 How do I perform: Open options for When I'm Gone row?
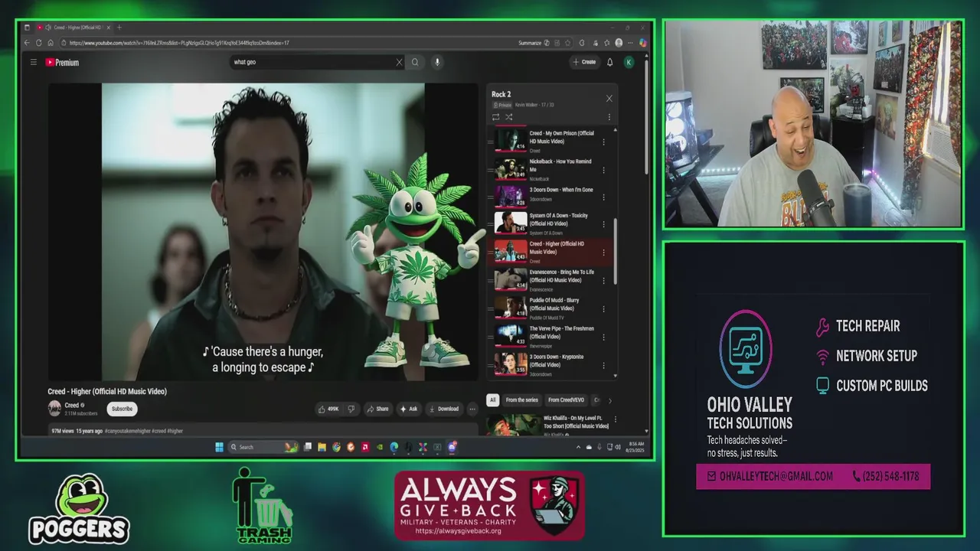(x=603, y=196)
